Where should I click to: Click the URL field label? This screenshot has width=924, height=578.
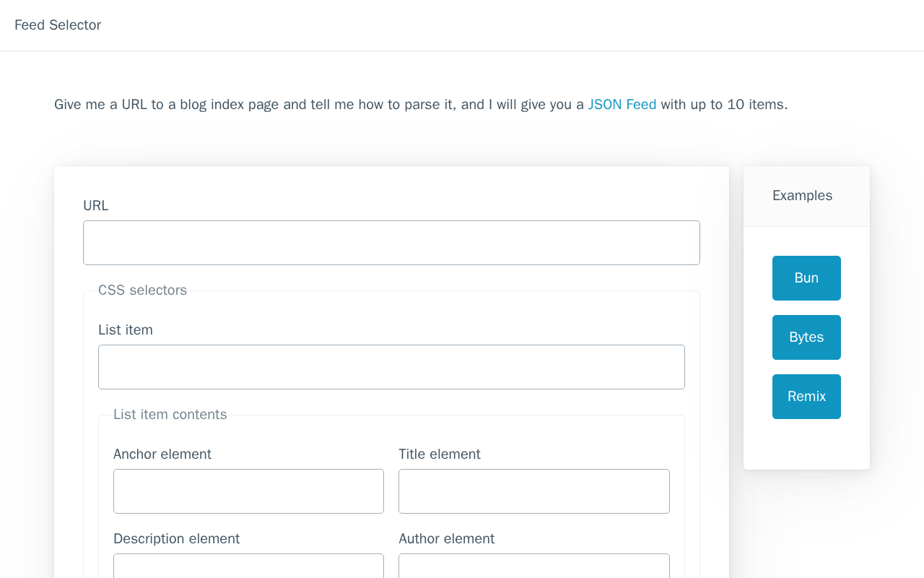pyautogui.click(x=96, y=206)
